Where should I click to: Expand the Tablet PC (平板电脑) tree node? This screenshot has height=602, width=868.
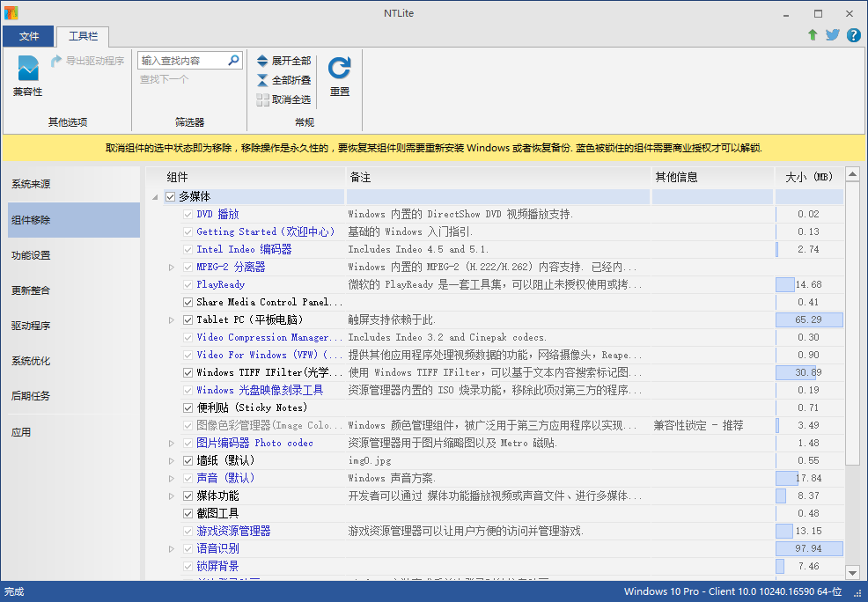172,319
